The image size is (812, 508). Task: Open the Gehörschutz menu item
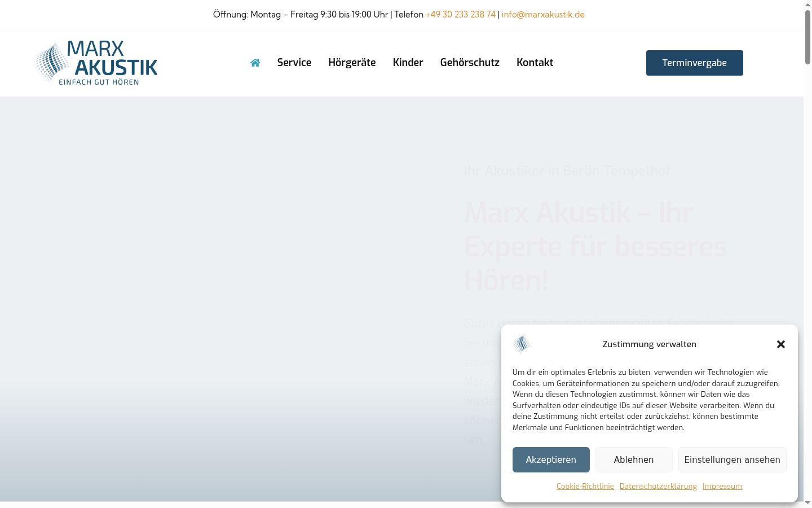click(470, 63)
